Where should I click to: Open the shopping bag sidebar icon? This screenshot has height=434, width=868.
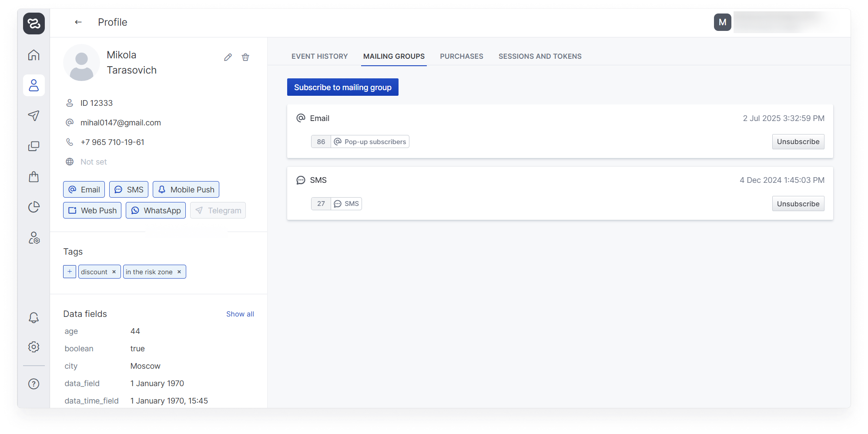[x=34, y=177]
